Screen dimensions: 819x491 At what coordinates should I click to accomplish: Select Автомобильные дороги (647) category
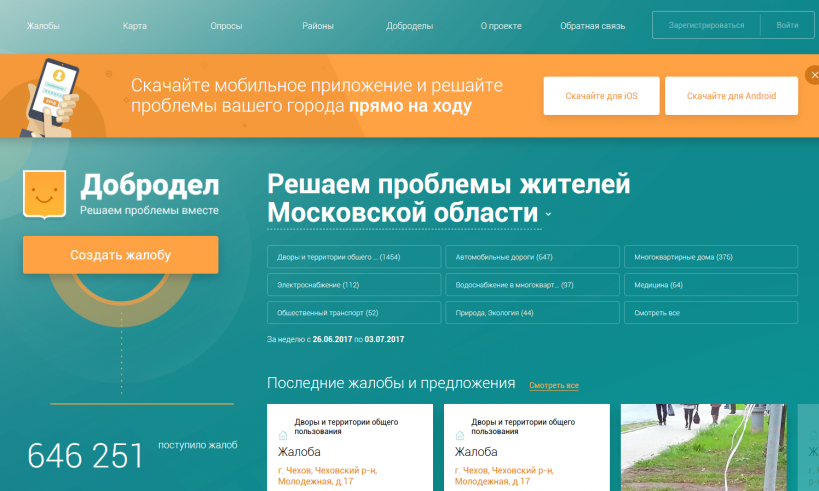click(x=531, y=257)
